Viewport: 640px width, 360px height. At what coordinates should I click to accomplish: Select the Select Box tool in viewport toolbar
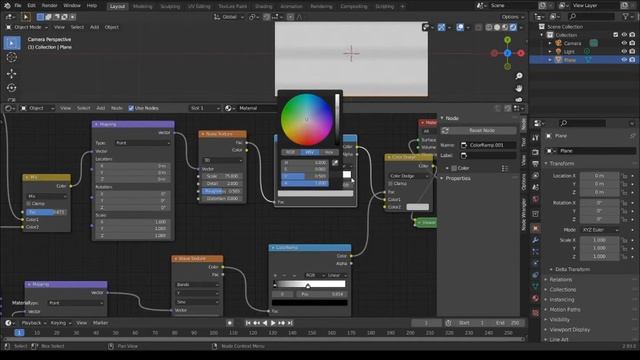click(12, 43)
